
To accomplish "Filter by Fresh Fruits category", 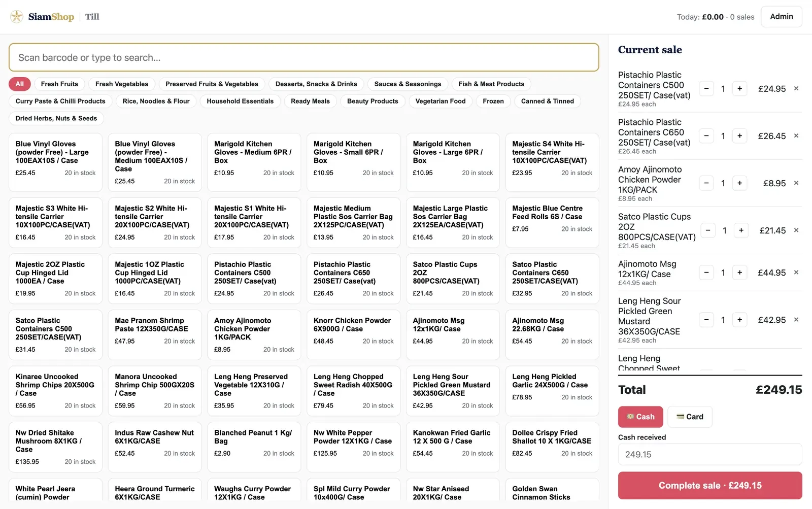I will click(59, 84).
